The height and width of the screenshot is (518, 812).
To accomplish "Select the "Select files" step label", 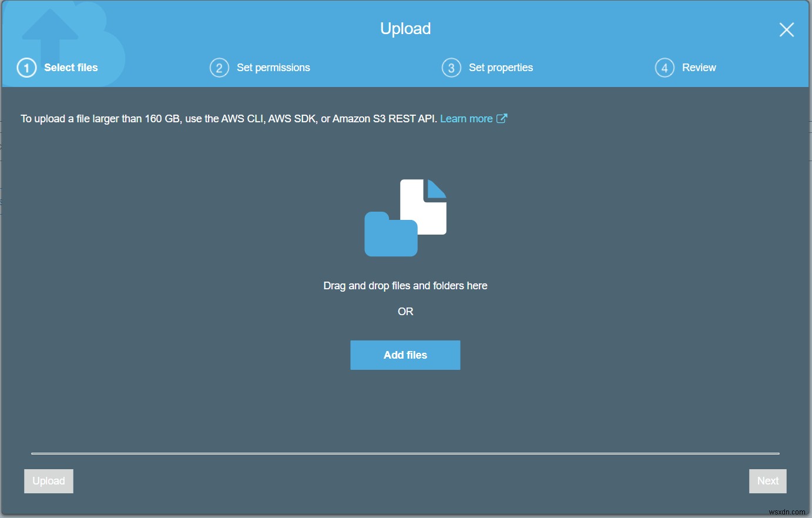I will point(71,68).
